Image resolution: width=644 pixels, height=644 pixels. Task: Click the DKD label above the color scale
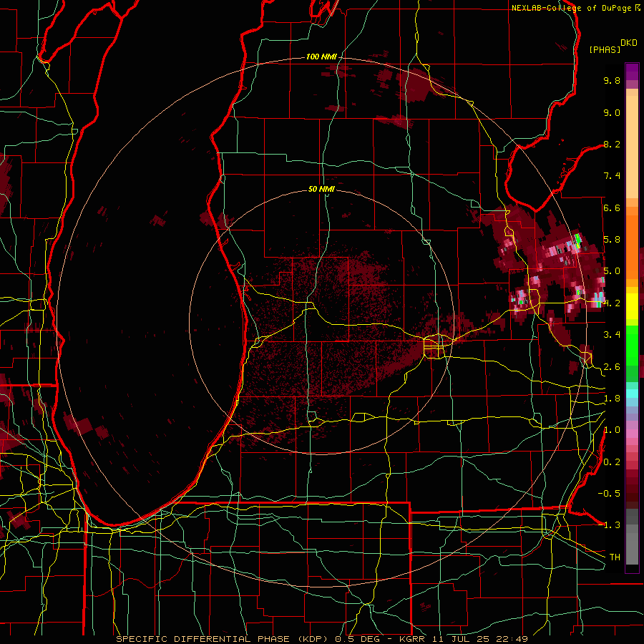click(x=629, y=43)
